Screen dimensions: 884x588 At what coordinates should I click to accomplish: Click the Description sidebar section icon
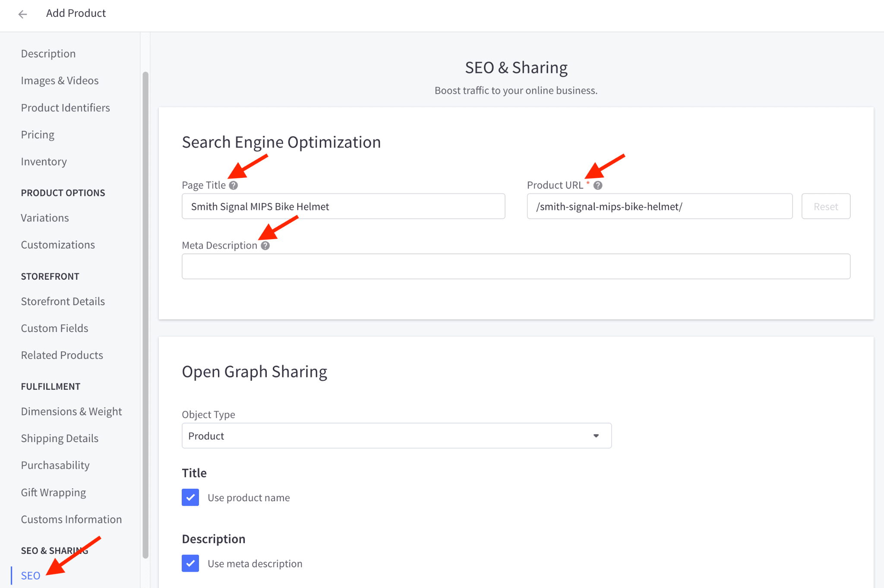[x=48, y=53]
